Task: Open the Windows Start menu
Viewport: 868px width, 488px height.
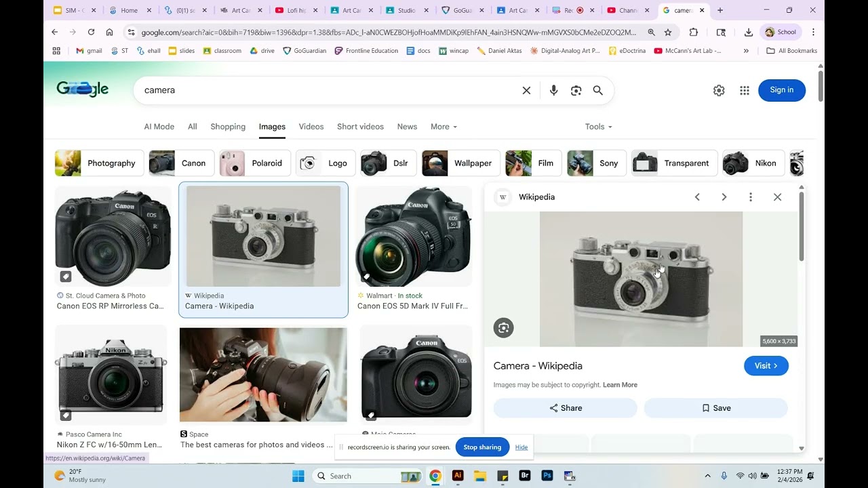Action: coord(298,476)
